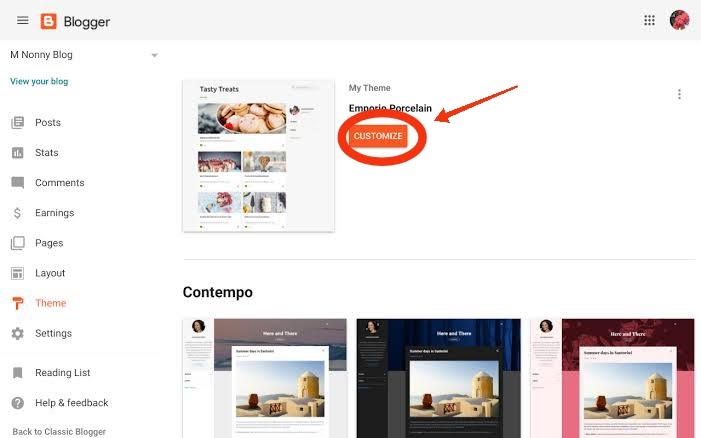Open the Google apps grid
The width and height of the screenshot is (701, 438).
(649, 20)
